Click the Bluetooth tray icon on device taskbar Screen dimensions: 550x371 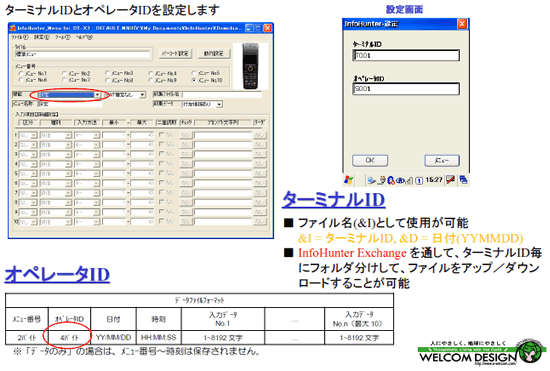(x=391, y=181)
